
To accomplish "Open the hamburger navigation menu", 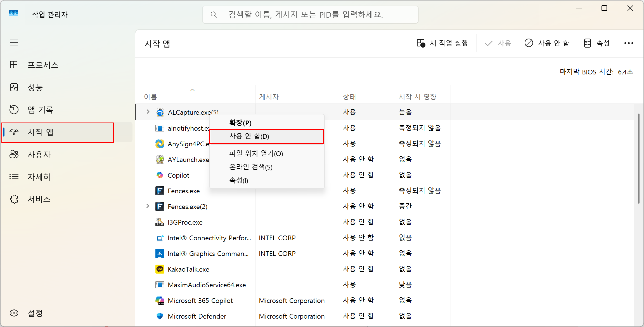I will (x=14, y=43).
